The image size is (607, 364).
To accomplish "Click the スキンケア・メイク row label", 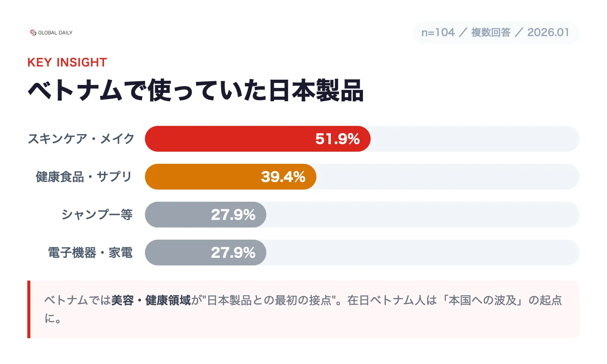I will [81, 139].
